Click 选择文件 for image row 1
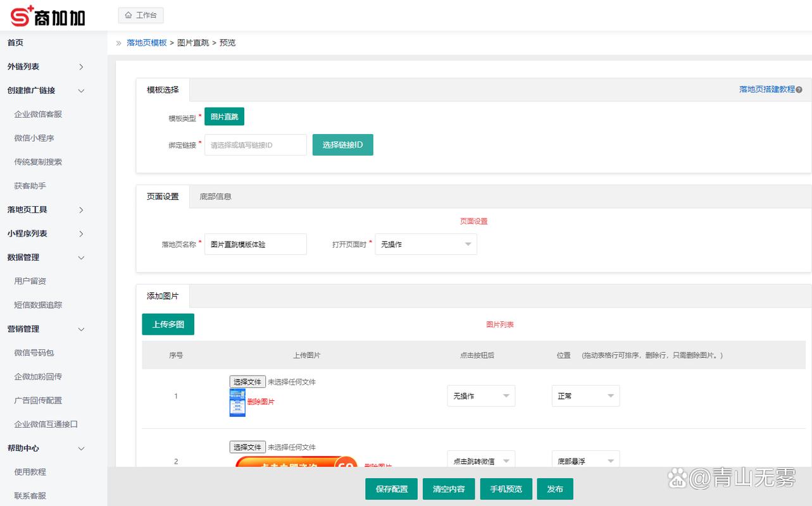The width and height of the screenshot is (812, 506). (x=247, y=382)
